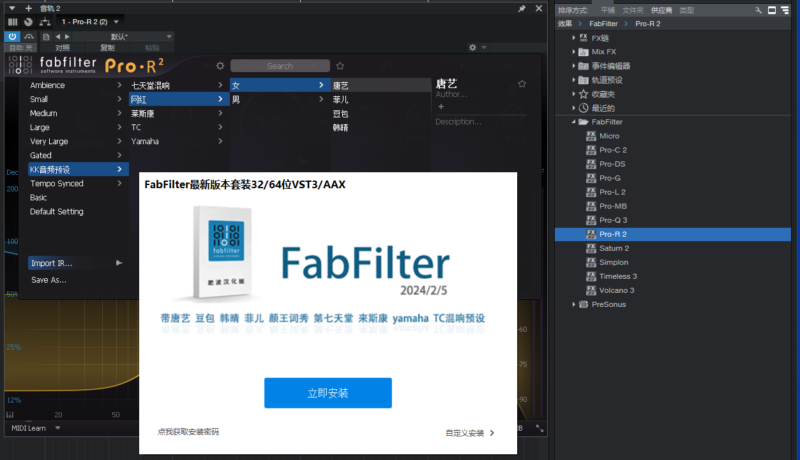The height and width of the screenshot is (460, 800).
Task: Toggle the blue plugin power button
Action: pos(12,36)
